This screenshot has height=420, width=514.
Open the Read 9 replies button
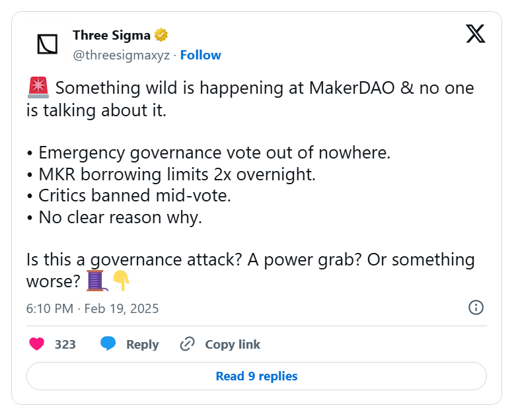(x=256, y=376)
